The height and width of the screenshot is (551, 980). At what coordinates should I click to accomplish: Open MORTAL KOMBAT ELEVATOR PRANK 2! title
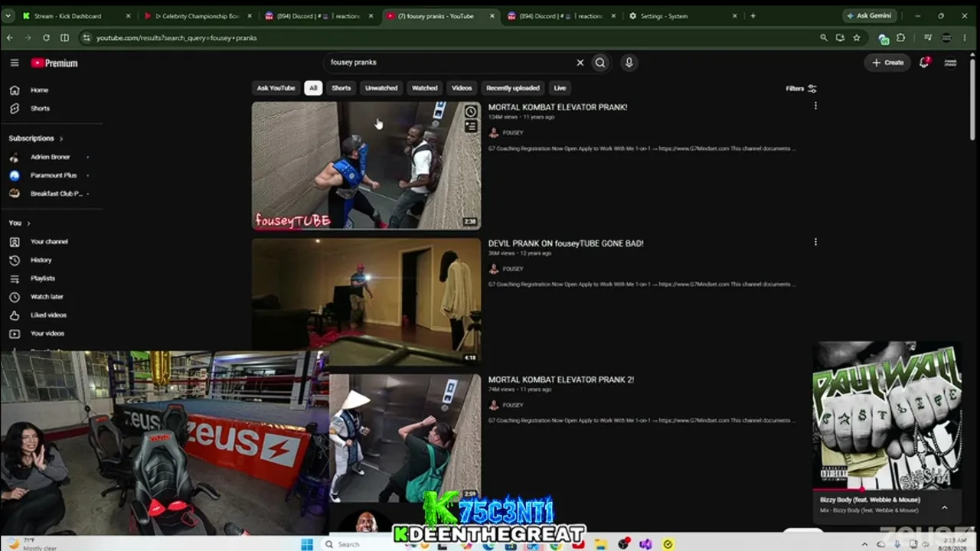(x=561, y=380)
